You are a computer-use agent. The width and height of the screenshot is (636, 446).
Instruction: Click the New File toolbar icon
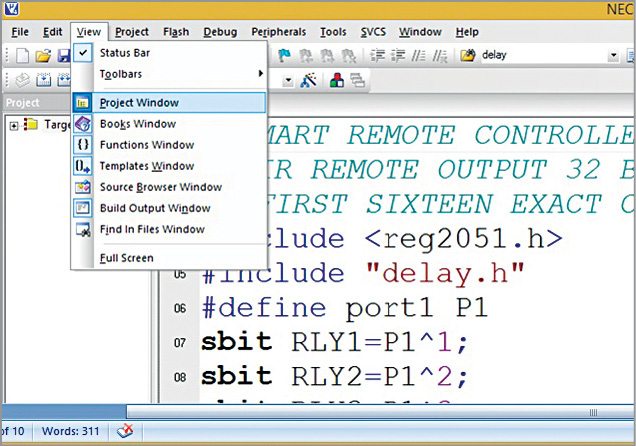pos(21,55)
